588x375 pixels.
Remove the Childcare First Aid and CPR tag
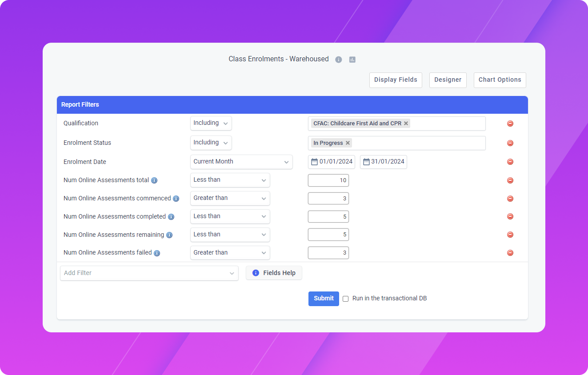pos(406,123)
